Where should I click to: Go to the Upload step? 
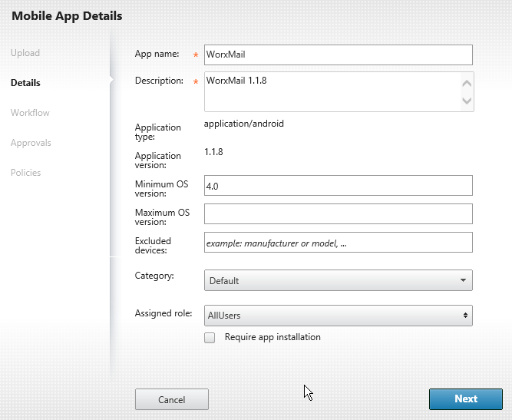[25, 53]
